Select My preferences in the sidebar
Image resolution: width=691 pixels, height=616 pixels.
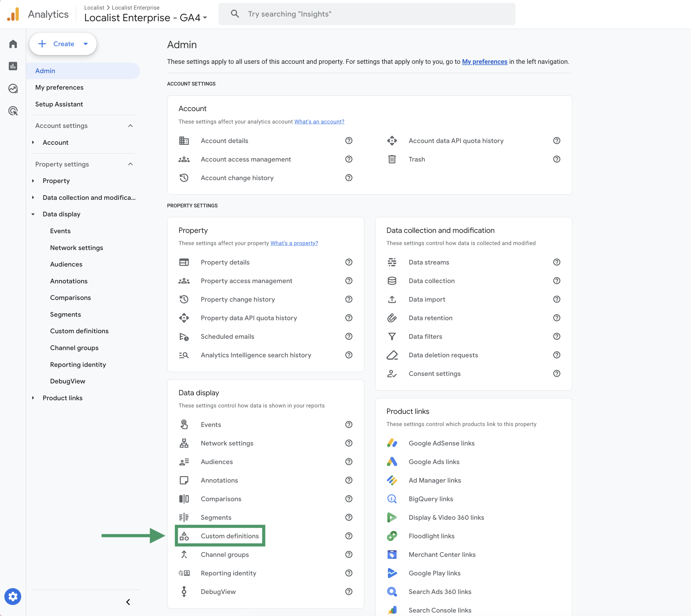coord(59,87)
